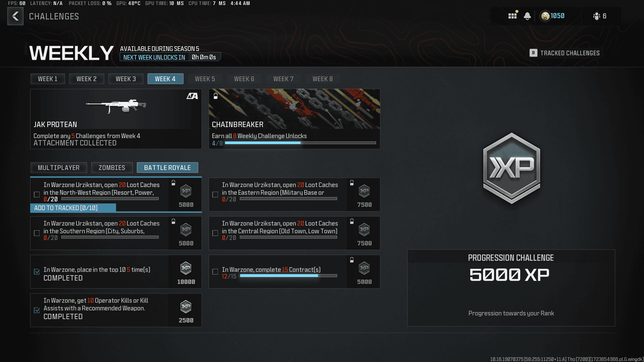
Task: Toggle tracking checkbox for Contracts challenge
Action: [215, 271]
